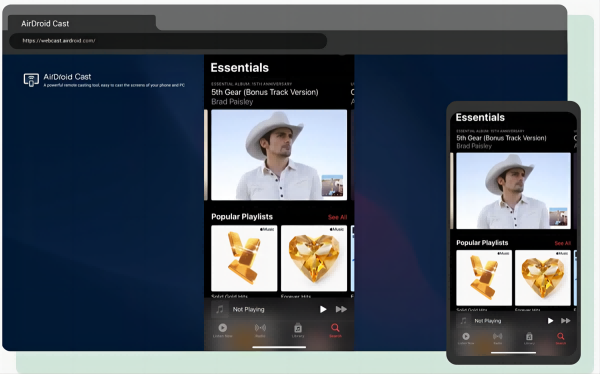This screenshot has height=374, width=600.
Task: Click the small inset photo on phone album cover
Action: [x=558, y=217]
